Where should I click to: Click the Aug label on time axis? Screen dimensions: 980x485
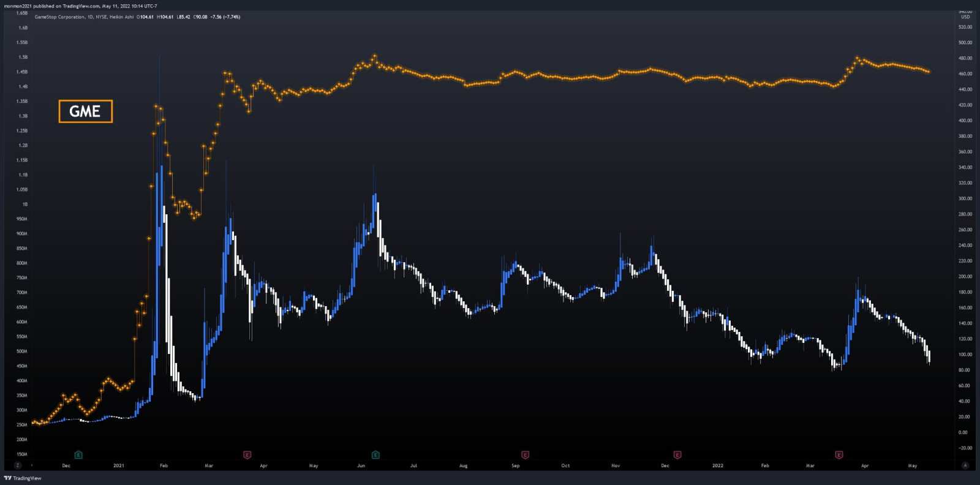(464, 466)
